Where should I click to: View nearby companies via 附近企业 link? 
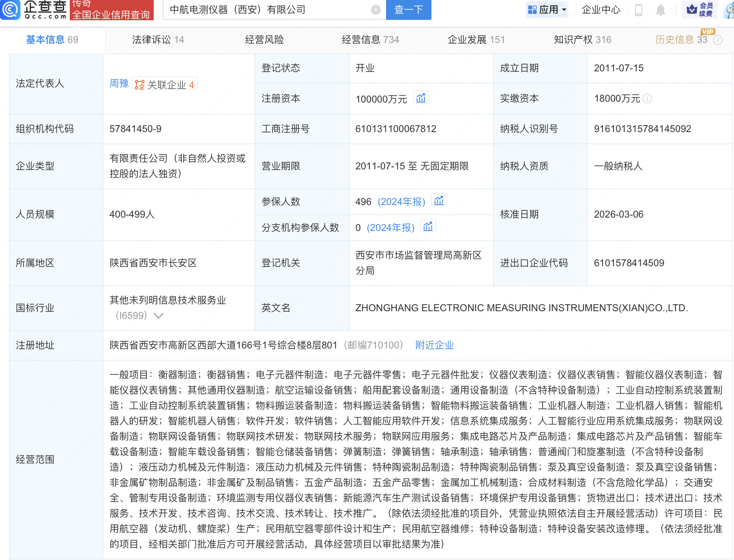[x=434, y=345]
